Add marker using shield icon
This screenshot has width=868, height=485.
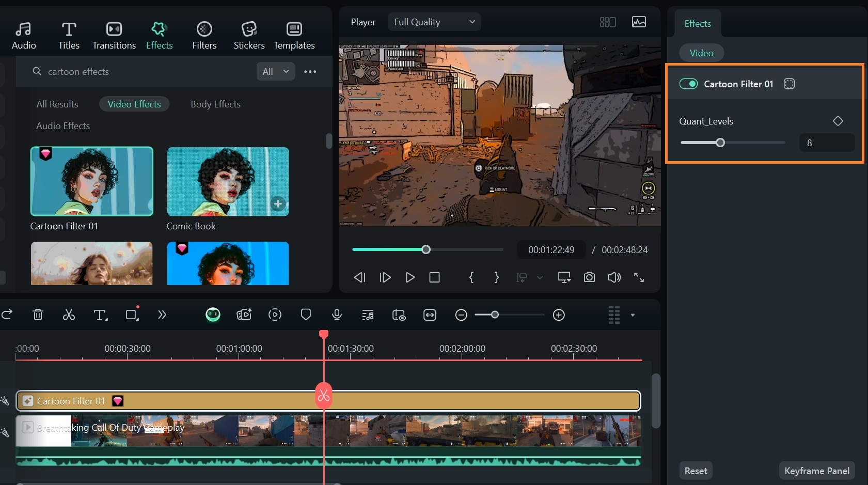pyautogui.click(x=306, y=315)
